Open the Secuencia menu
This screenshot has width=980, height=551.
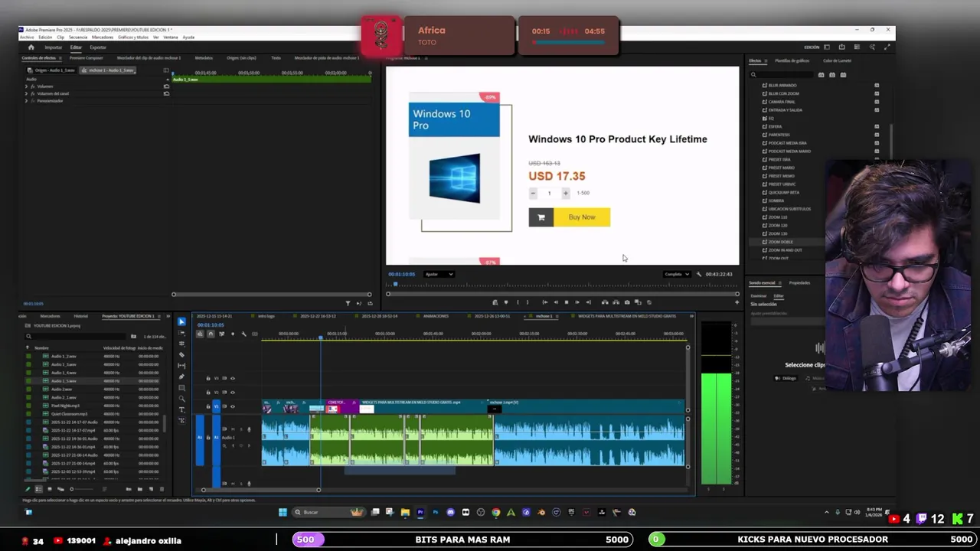click(x=78, y=37)
